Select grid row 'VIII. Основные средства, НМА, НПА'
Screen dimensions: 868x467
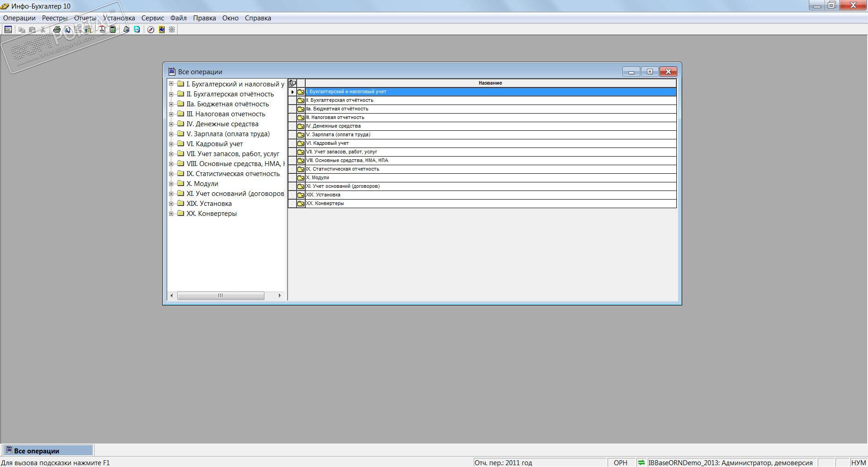[491, 161]
